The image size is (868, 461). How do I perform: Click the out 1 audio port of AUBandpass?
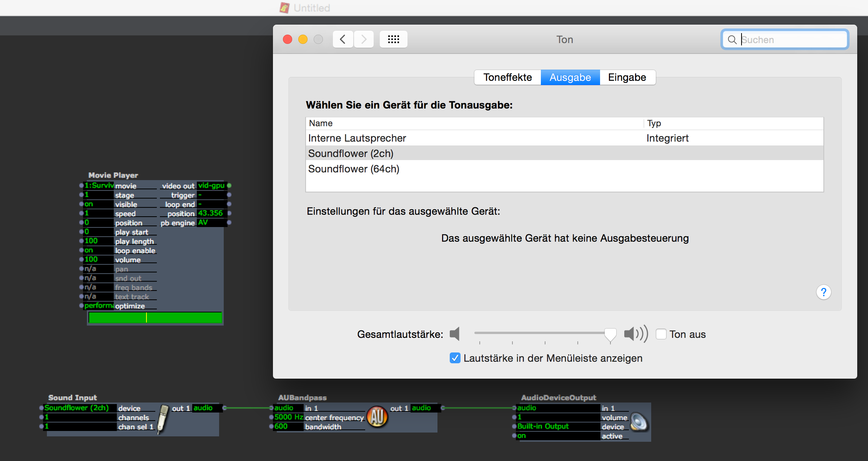[x=443, y=408]
